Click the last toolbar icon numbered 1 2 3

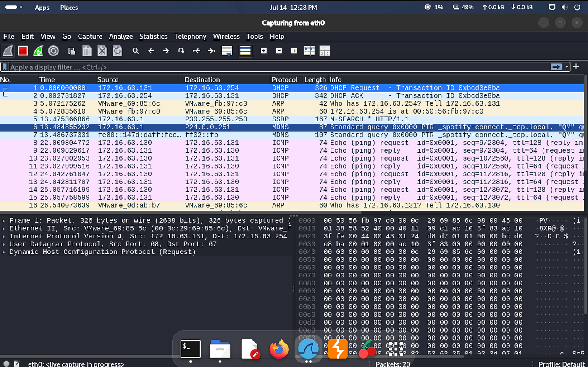click(325, 51)
